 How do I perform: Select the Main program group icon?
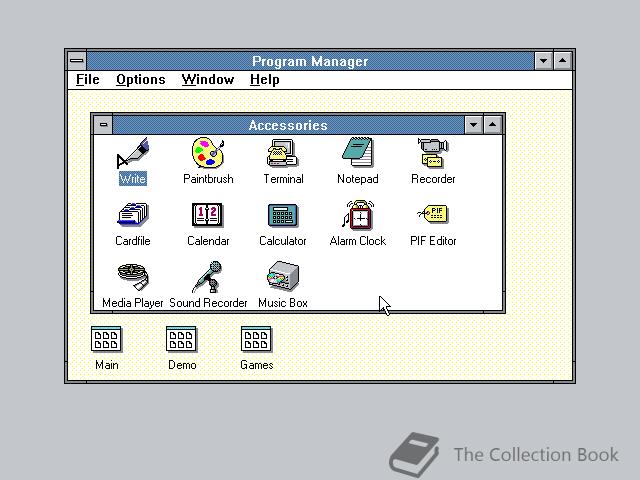[106, 339]
